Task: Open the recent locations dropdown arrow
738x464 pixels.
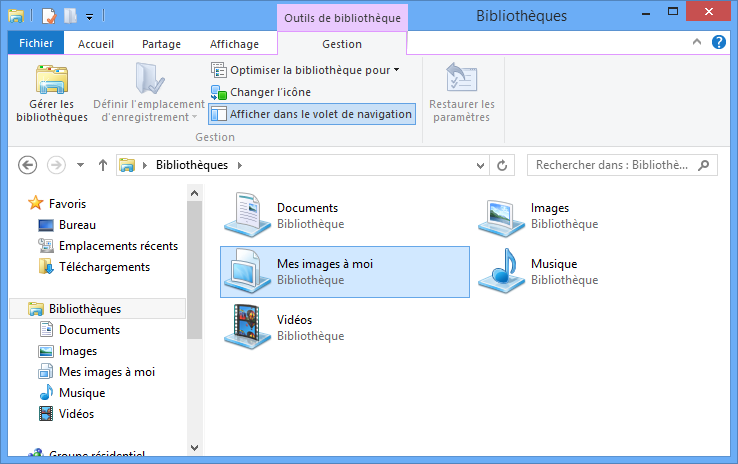Action: 80,165
